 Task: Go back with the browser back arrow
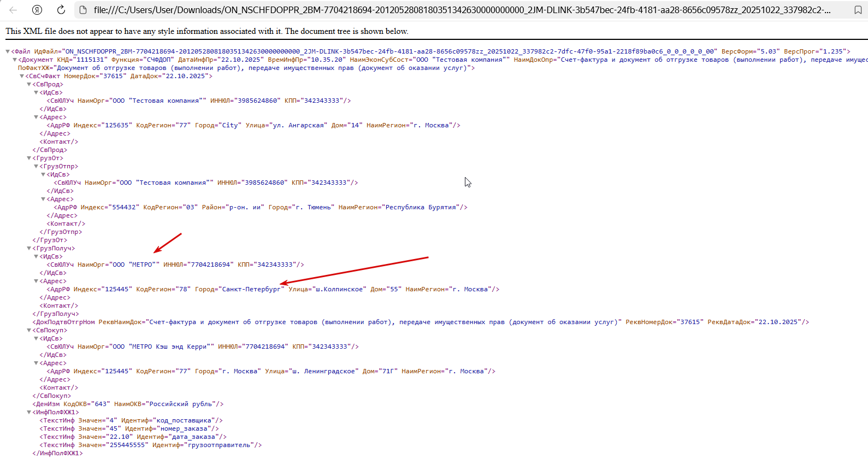(13, 10)
